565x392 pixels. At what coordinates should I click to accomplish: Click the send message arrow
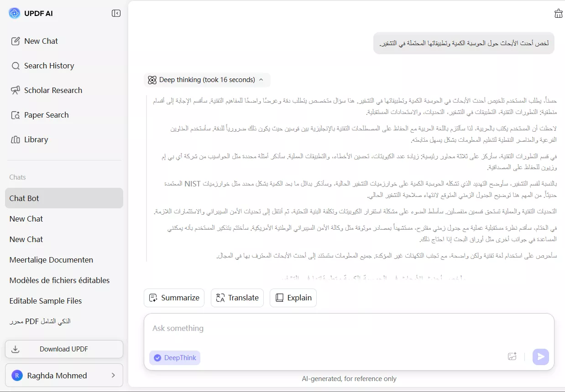pyautogui.click(x=541, y=357)
